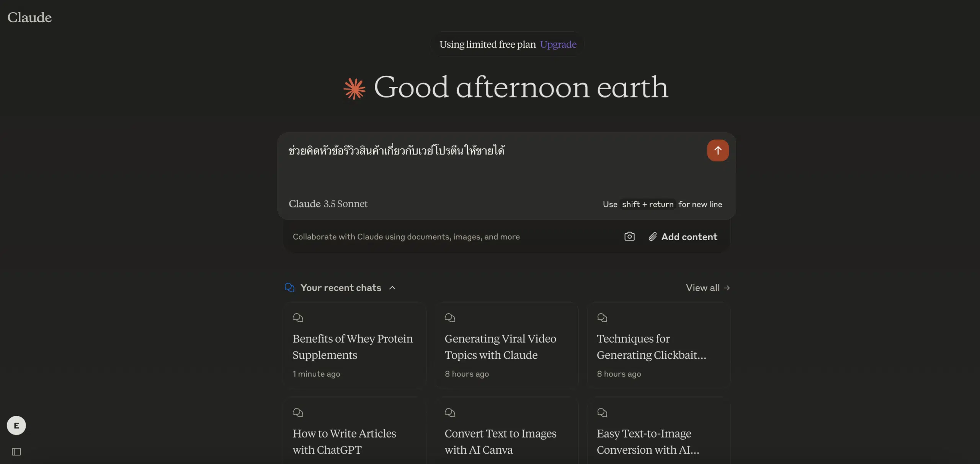Click the blue recent chats bubble icon
The width and height of the screenshot is (980, 464).
coord(289,287)
